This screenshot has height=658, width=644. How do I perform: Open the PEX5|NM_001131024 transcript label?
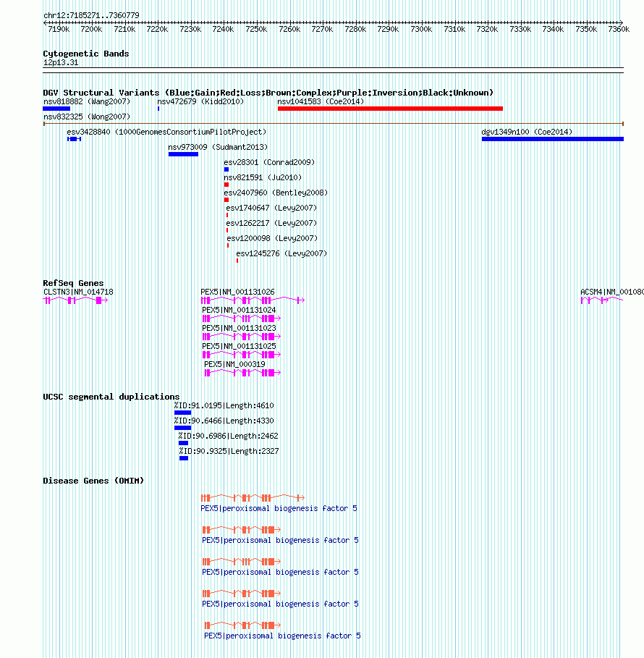click(239, 310)
